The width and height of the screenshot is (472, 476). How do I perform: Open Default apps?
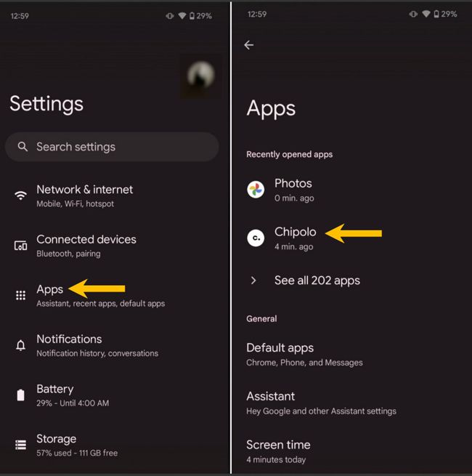pyautogui.click(x=351, y=355)
